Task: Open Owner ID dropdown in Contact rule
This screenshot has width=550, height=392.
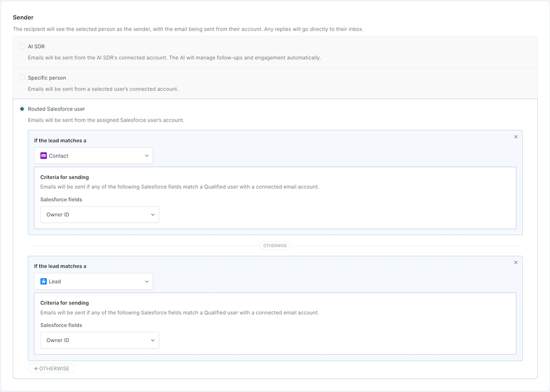Action: point(100,214)
